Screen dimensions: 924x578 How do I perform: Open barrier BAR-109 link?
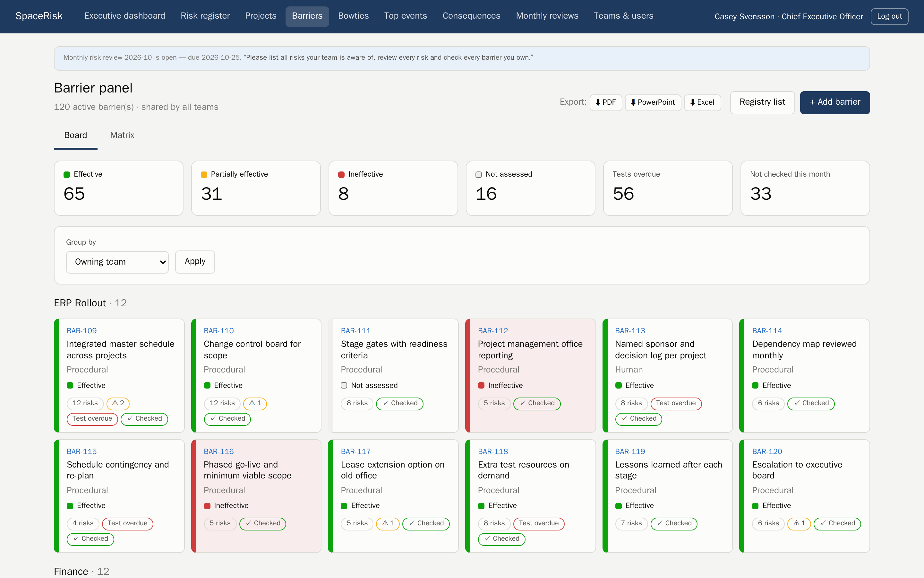(x=82, y=331)
